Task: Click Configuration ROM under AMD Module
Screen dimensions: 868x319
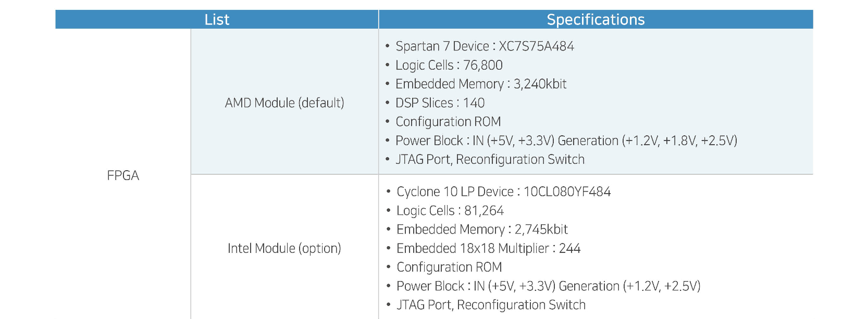Action: pyautogui.click(x=448, y=122)
